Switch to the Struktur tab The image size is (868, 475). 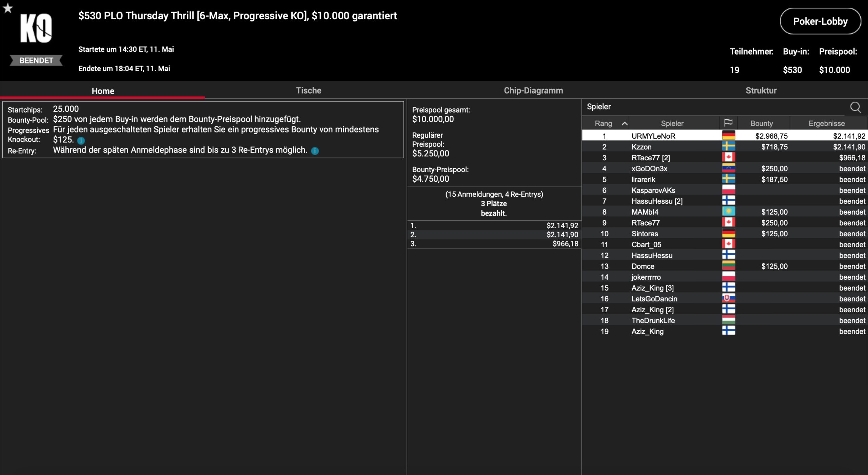761,91
